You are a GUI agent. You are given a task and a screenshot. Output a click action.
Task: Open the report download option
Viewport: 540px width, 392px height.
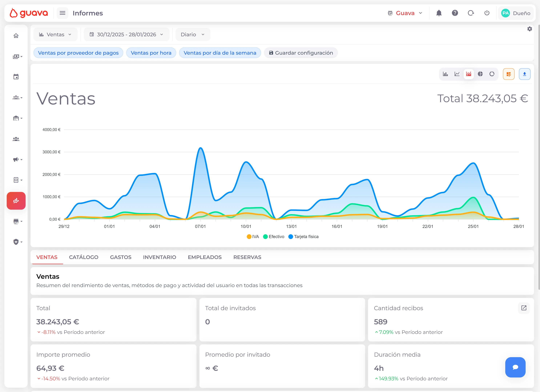[525, 74]
